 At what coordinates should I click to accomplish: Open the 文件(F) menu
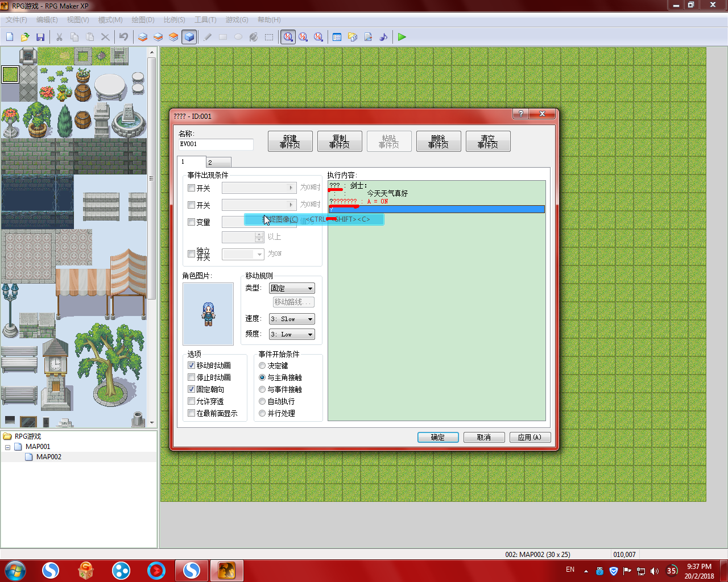16,19
